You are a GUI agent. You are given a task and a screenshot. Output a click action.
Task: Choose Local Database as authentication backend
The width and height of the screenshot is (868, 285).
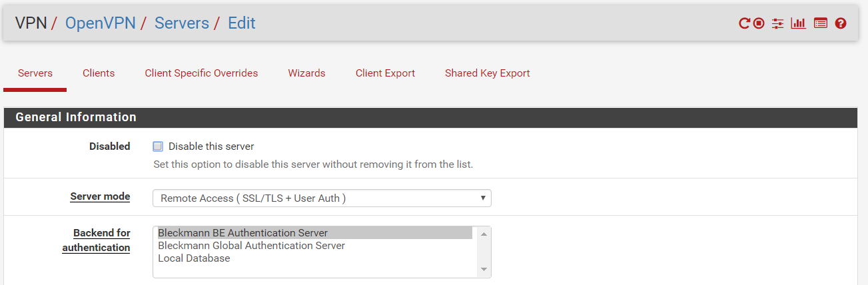(x=194, y=258)
